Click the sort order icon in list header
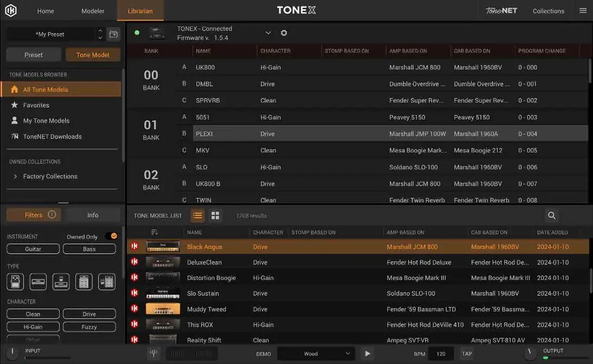593x364 pixels. 154,232
